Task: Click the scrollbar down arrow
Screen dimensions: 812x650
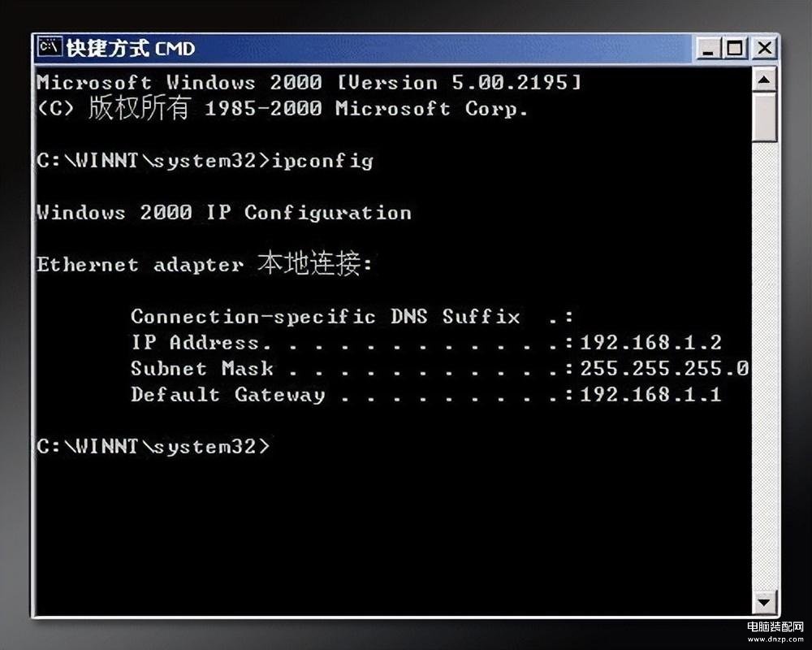Action: [764, 602]
